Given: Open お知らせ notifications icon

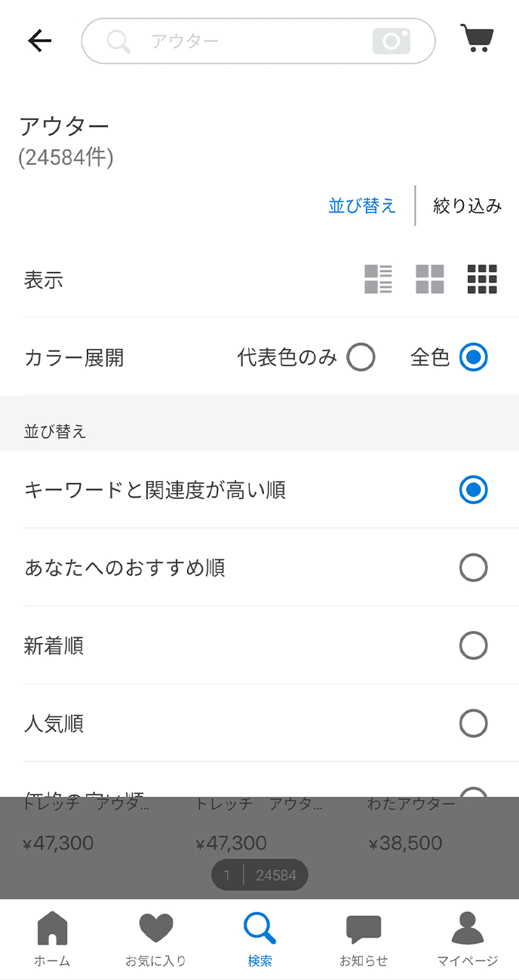Looking at the screenshot, I should pos(364,938).
